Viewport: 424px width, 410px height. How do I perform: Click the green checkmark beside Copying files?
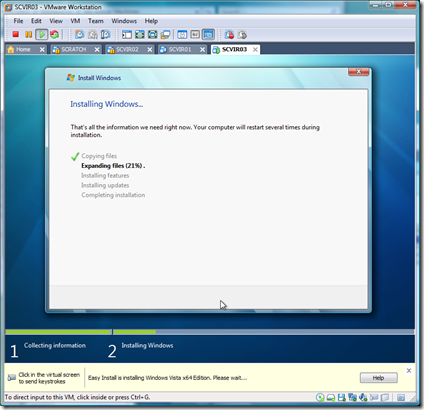coord(75,156)
